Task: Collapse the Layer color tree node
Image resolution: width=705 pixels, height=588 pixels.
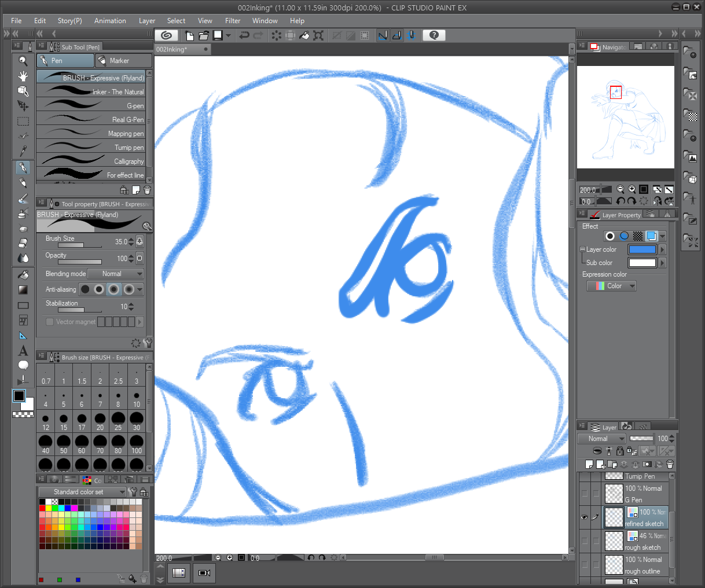Action: tap(582, 249)
